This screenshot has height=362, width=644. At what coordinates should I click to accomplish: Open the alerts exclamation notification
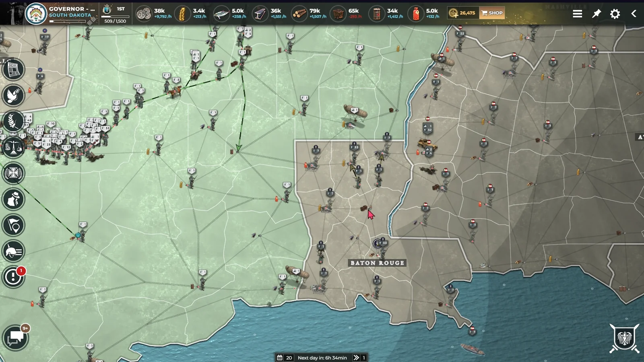click(x=13, y=277)
